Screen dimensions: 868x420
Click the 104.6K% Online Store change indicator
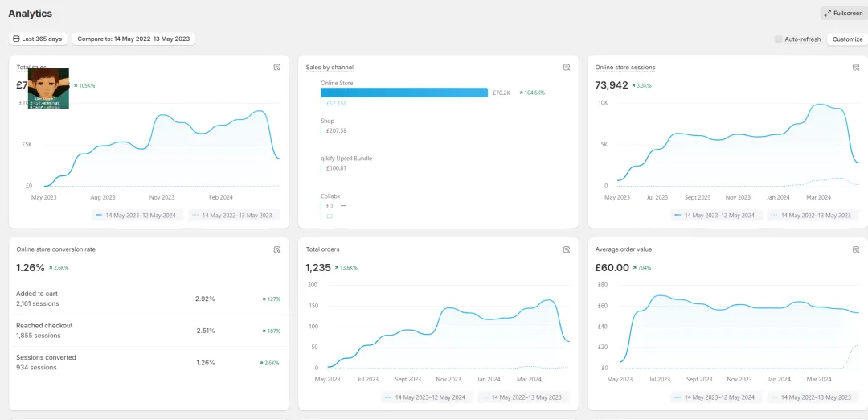[532, 93]
